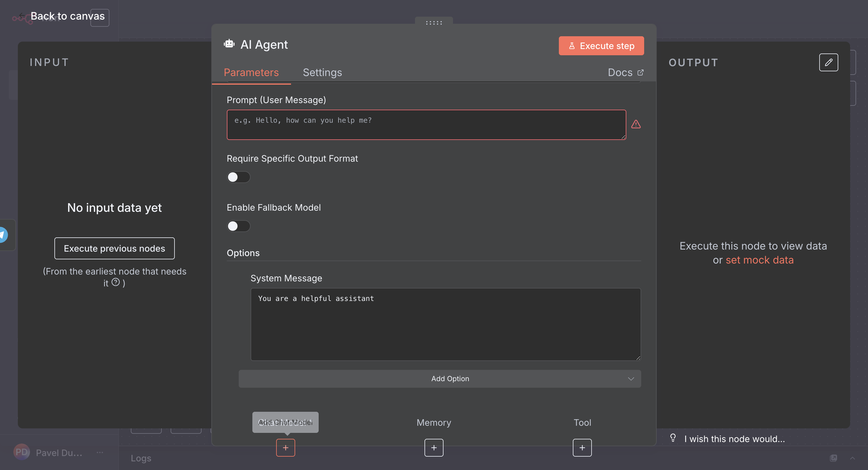This screenshot has width=868, height=470.
Task: Turn on Enable Fallback Model toggle
Action: [239, 226]
